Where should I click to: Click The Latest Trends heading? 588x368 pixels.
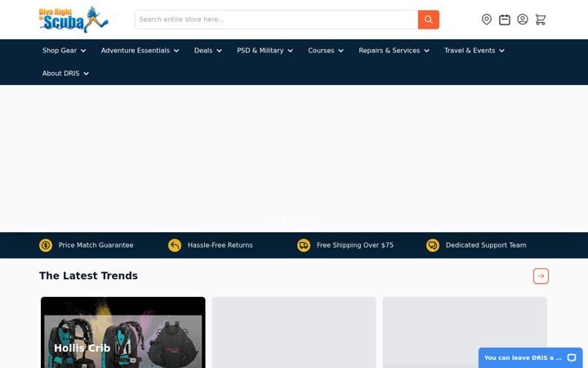pos(88,276)
